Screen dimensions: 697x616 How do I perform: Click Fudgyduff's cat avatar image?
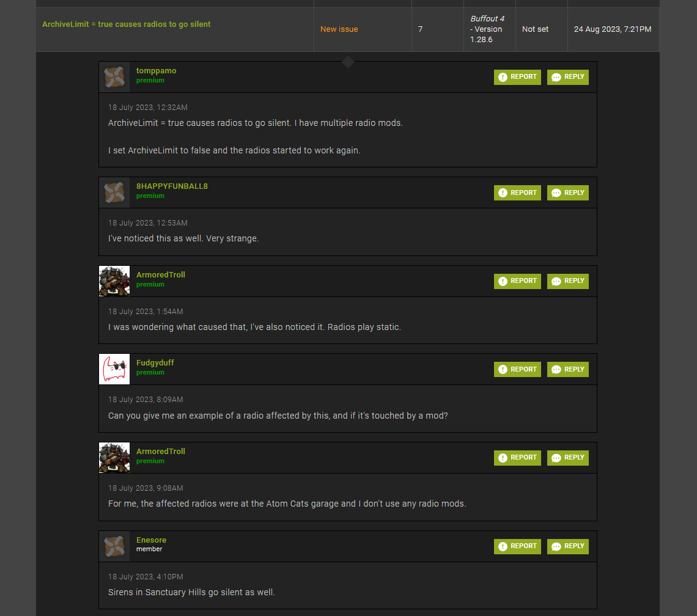[114, 369]
